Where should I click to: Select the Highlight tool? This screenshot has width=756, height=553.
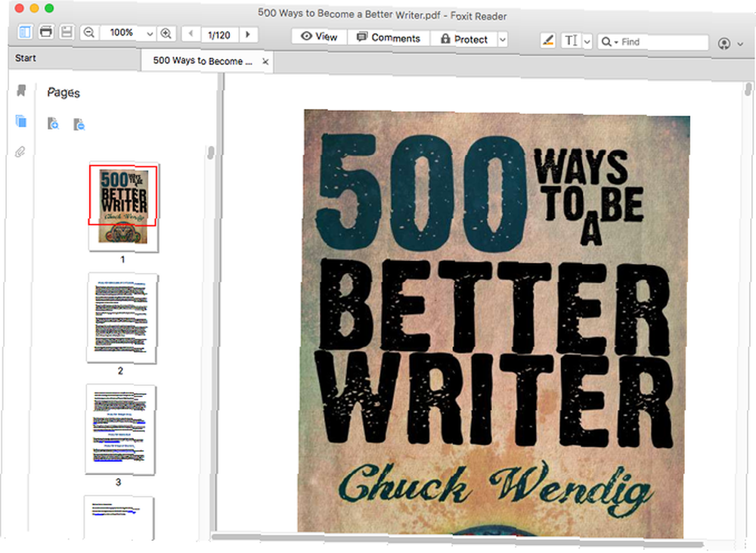547,41
